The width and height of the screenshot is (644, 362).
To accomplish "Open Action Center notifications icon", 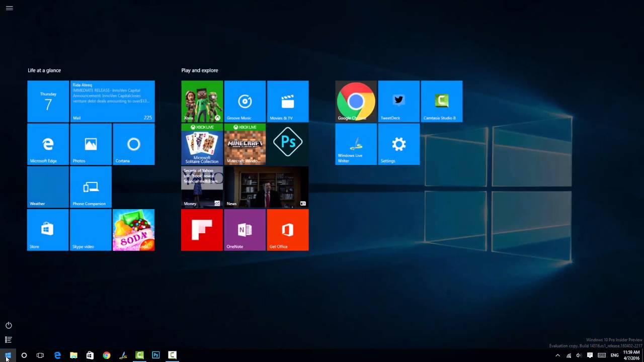I will coord(590,355).
